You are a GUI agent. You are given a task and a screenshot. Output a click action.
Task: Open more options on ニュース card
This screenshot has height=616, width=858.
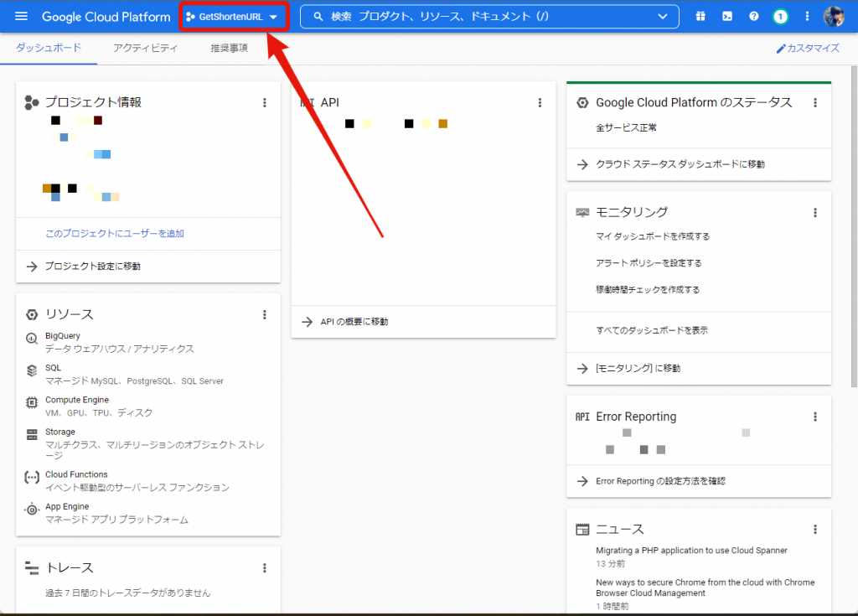click(x=815, y=530)
